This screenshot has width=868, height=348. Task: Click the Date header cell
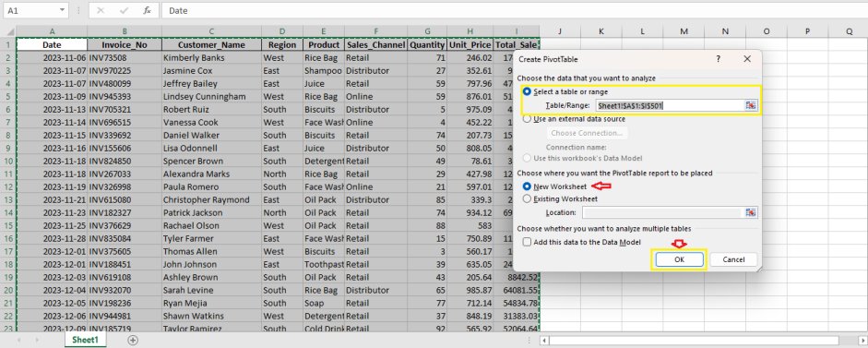[52, 45]
